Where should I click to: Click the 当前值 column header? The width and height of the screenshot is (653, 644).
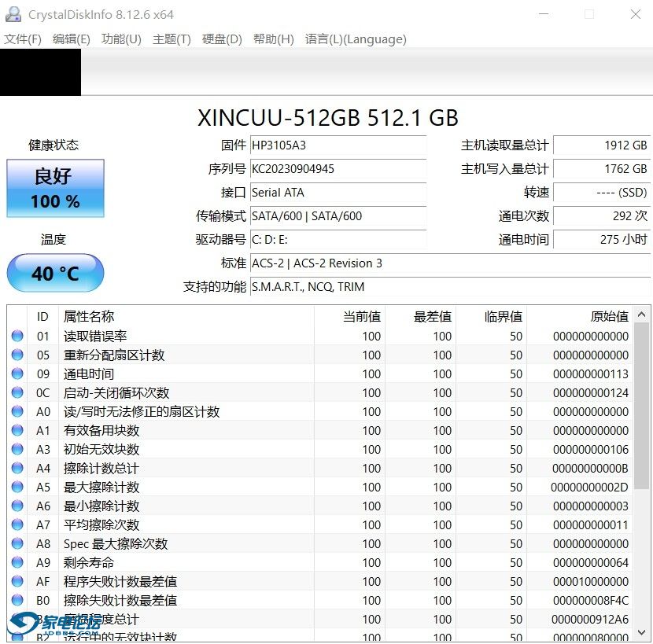coord(350,317)
